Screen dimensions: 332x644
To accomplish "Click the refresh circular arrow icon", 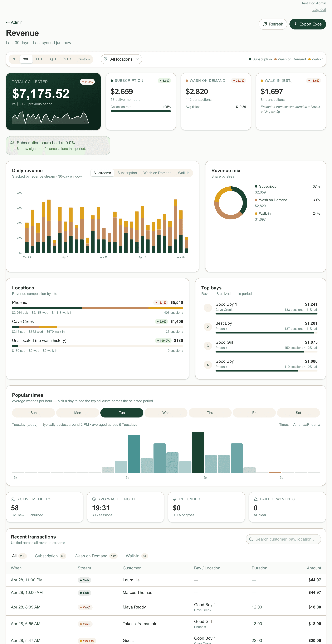I will 265,24.
